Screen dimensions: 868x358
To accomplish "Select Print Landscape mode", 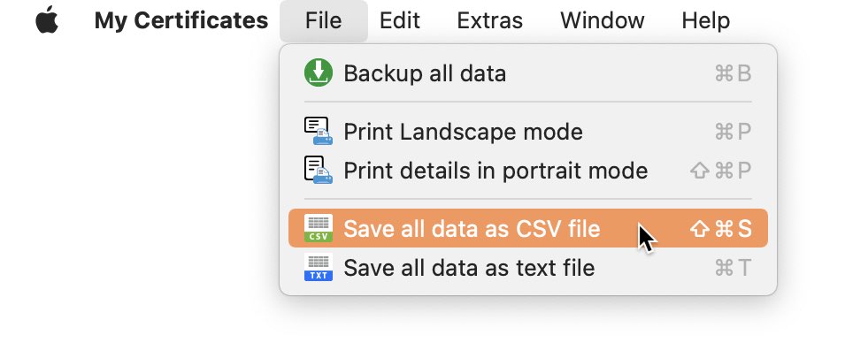I will pos(528,131).
